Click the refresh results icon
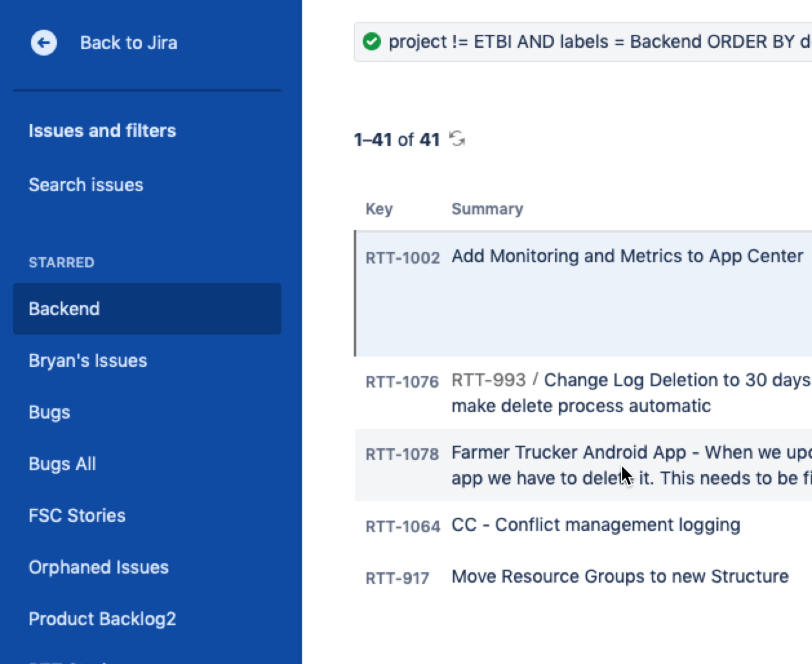Viewport: 812px width, 664px height. [457, 138]
